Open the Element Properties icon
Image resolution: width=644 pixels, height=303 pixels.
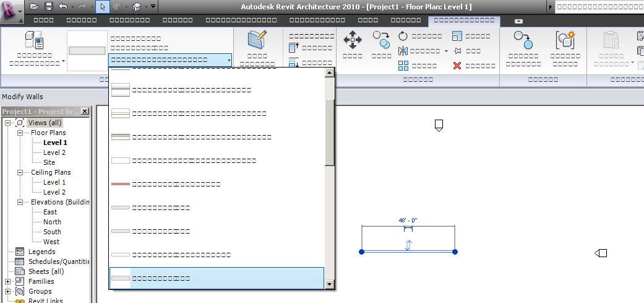coord(257,40)
